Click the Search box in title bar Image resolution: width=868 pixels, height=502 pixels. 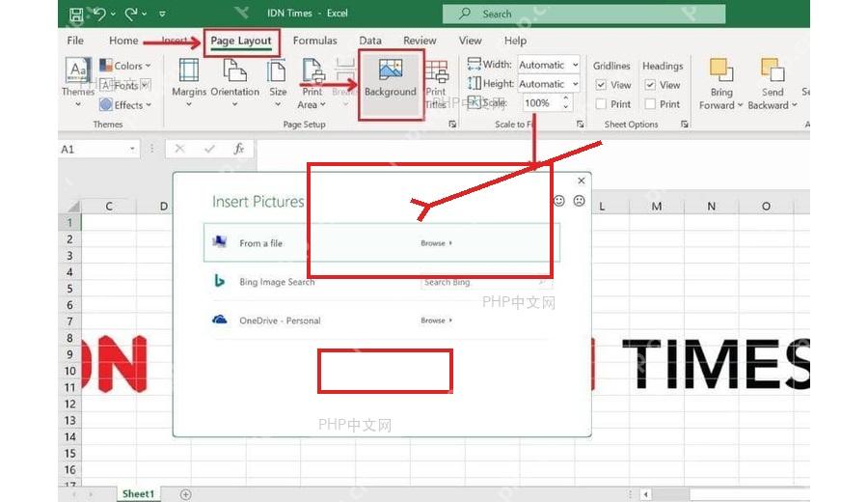pos(583,14)
